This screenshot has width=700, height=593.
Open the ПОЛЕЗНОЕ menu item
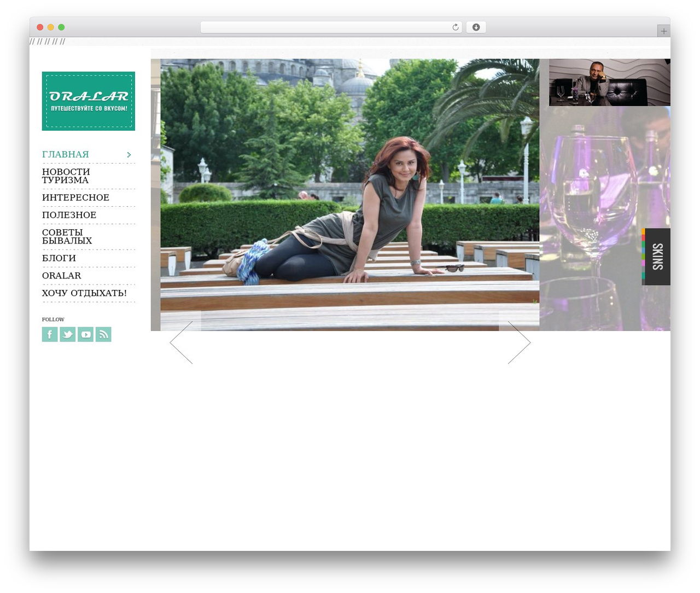tap(69, 215)
